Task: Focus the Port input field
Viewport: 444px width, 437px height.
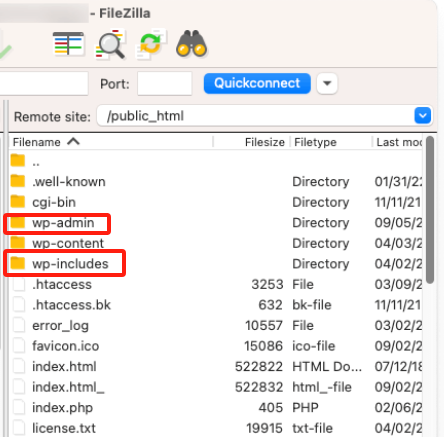Action: 165,83
